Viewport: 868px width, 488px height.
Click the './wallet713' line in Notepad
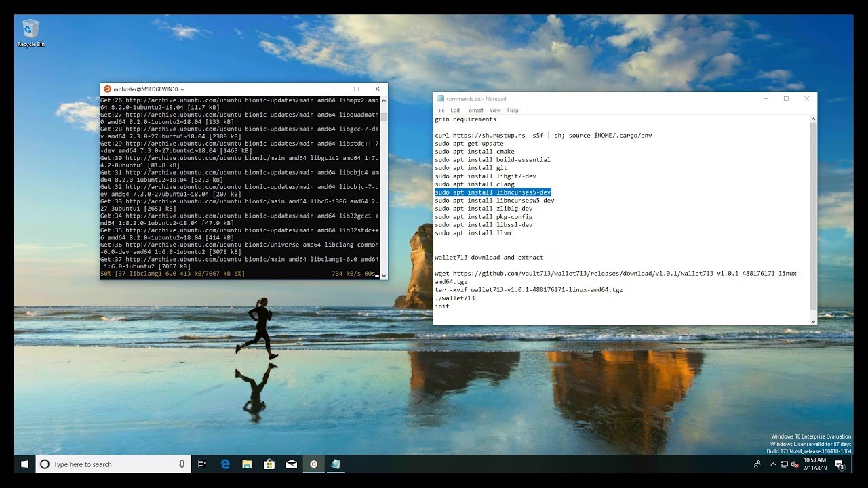[454, 298]
